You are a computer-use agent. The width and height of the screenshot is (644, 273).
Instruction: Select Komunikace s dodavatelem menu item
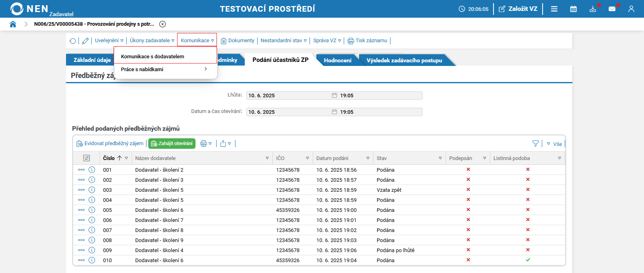point(153,57)
